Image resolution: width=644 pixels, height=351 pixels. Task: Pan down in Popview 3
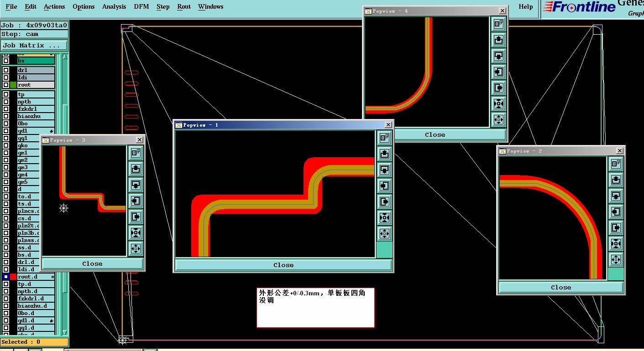(x=136, y=185)
